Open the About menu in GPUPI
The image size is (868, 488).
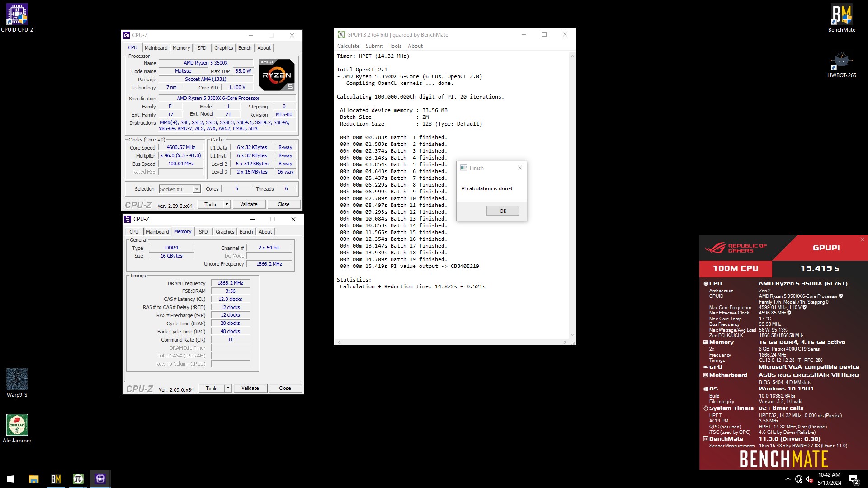click(x=415, y=46)
